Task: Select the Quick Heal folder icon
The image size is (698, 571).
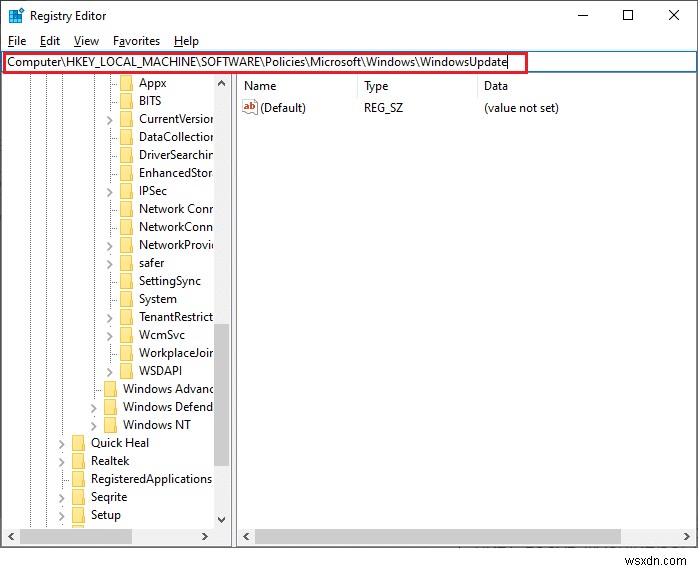Action: click(78, 443)
